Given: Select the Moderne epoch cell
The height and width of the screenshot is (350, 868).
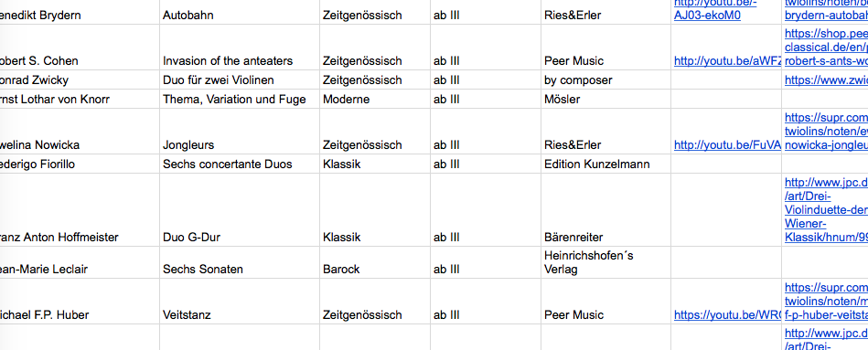Looking at the screenshot, I should point(375,99).
